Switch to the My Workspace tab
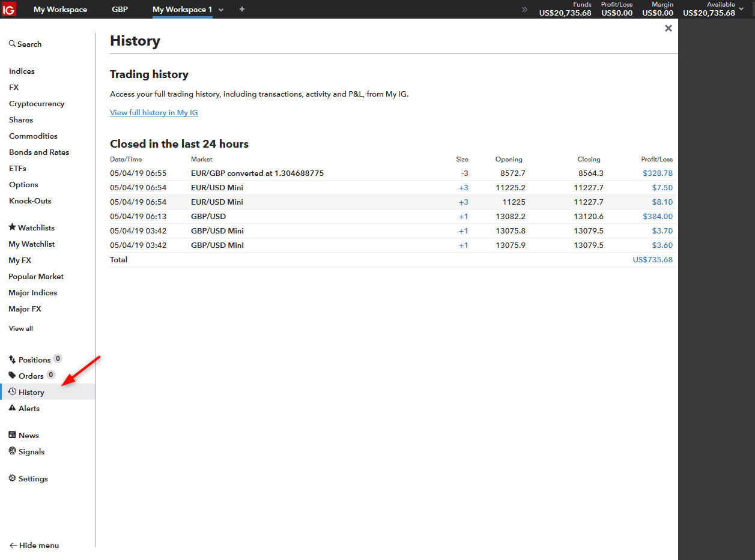 (x=60, y=9)
